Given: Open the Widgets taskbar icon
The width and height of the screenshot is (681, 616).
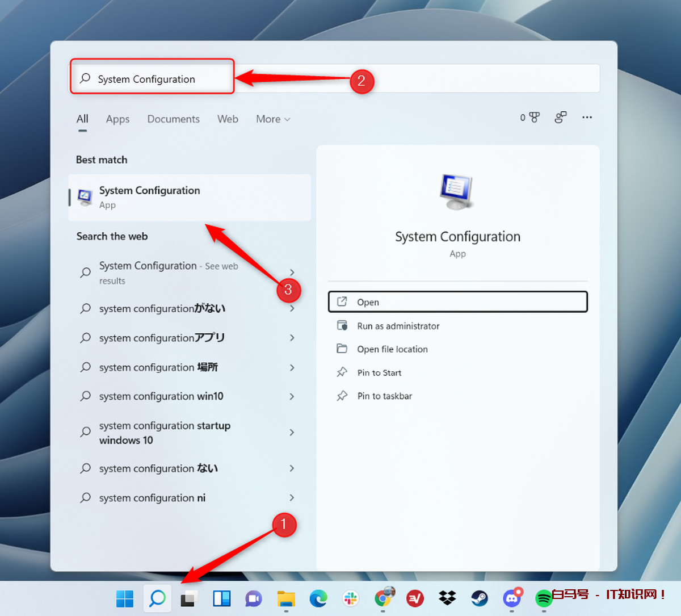Looking at the screenshot, I should 221,598.
